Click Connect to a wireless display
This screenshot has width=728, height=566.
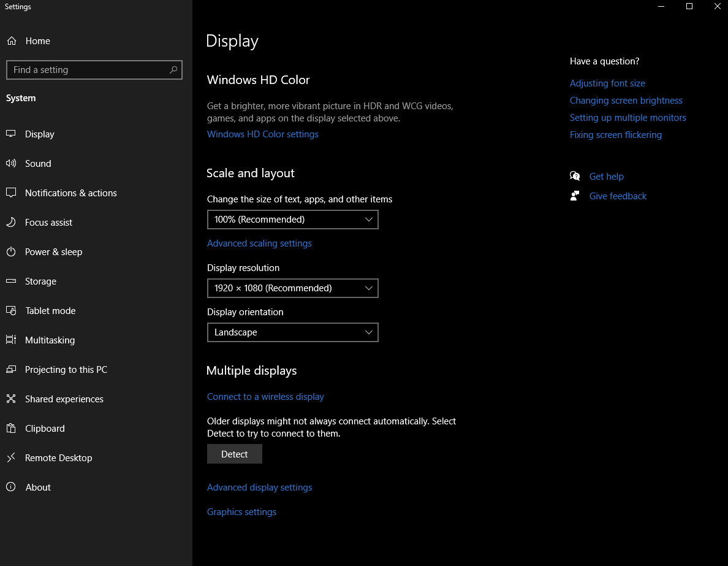coord(265,396)
